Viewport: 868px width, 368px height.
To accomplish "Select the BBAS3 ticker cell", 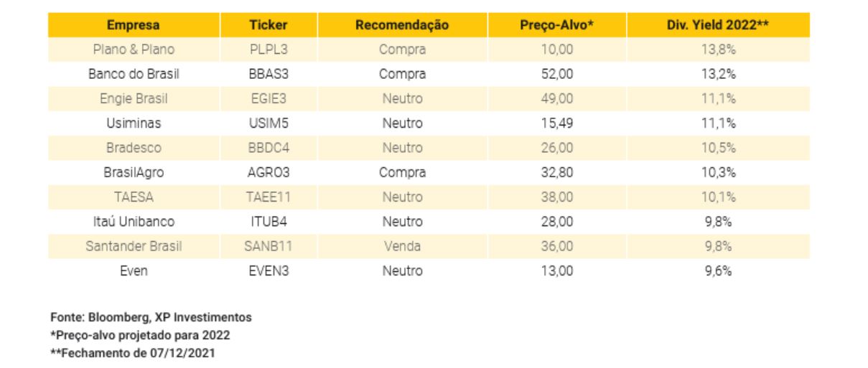I will click(269, 74).
